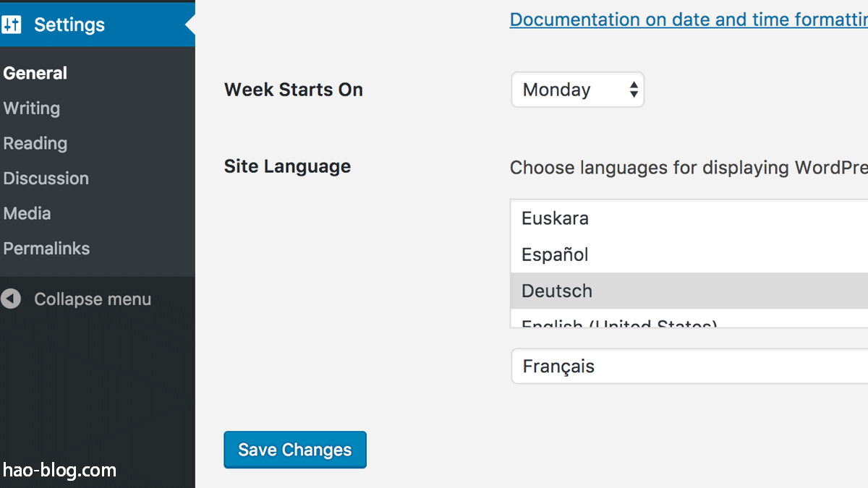Image resolution: width=868 pixels, height=488 pixels.
Task: Open the General settings page
Action: click(x=35, y=73)
